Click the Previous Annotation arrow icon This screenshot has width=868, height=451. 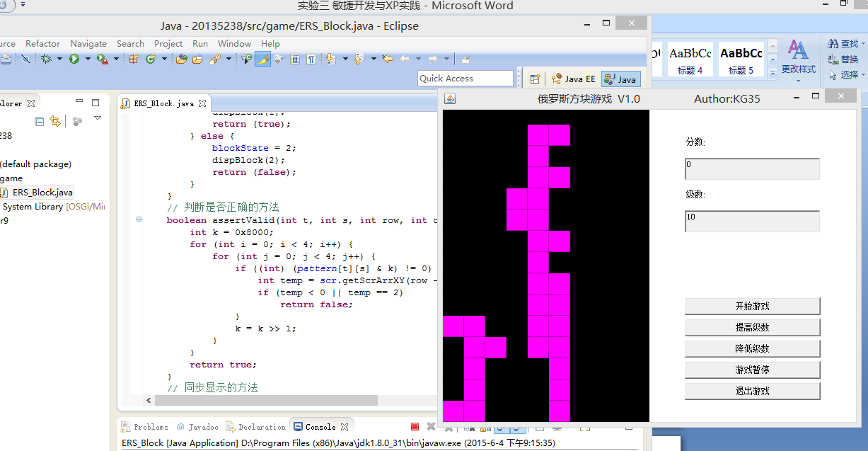[359, 59]
